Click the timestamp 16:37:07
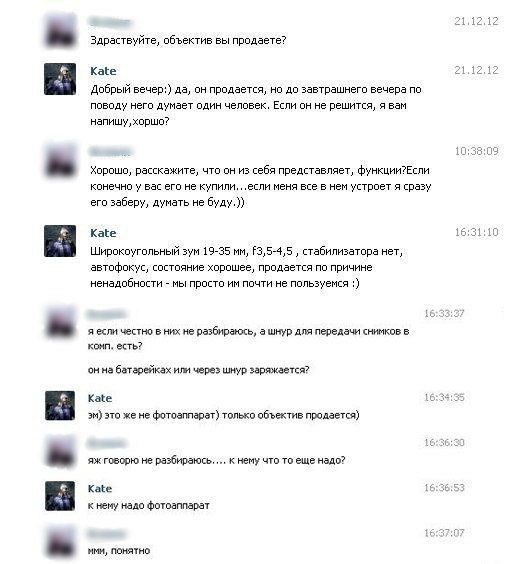 pos(444,533)
